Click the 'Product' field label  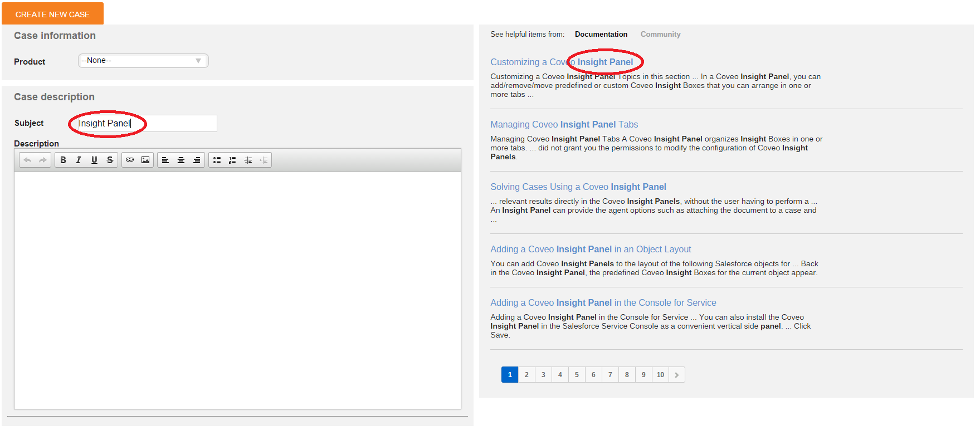point(30,62)
